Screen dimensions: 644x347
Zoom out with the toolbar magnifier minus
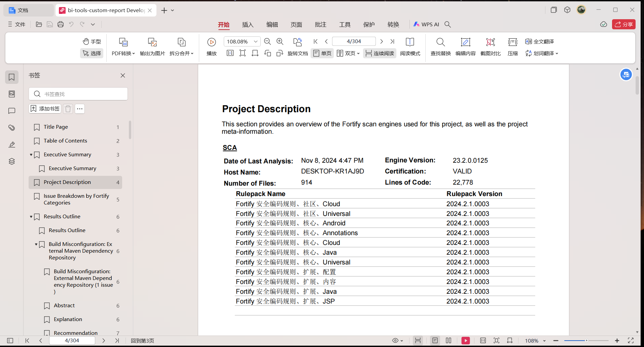(267, 41)
